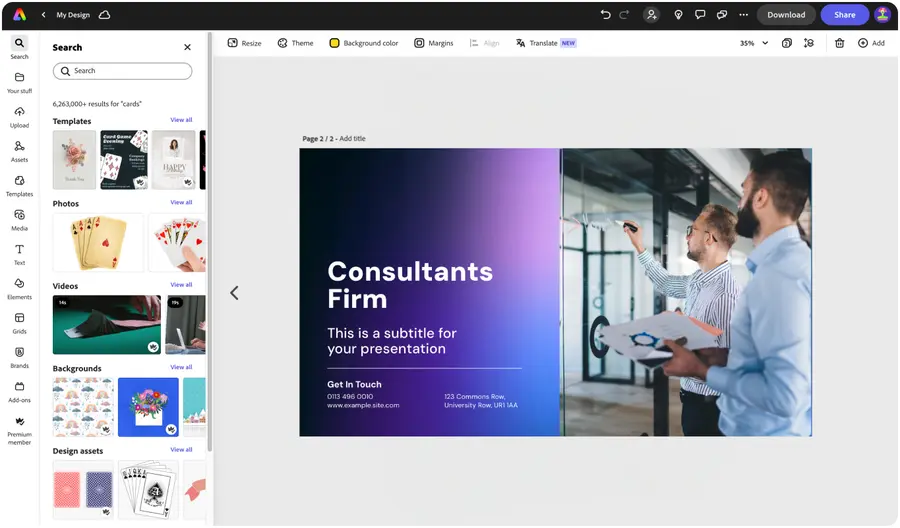900x528 pixels.
Task: Select the blue floral envelope background
Action: (149, 407)
